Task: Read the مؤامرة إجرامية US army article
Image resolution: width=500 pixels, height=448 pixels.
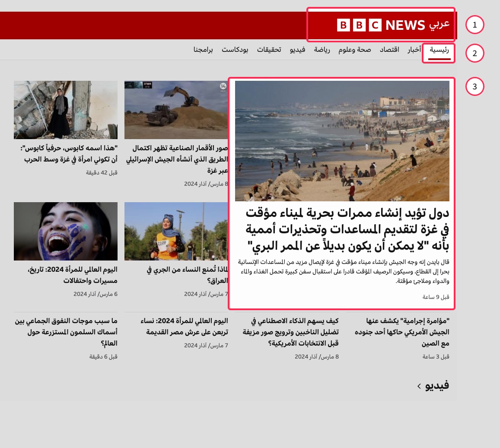Action: [402, 332]
